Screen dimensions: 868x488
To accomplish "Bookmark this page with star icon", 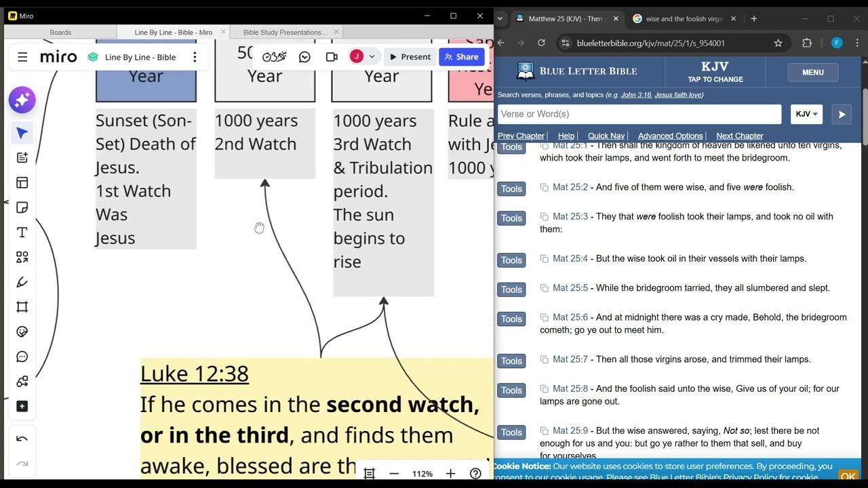I will [x=778, y=43].
